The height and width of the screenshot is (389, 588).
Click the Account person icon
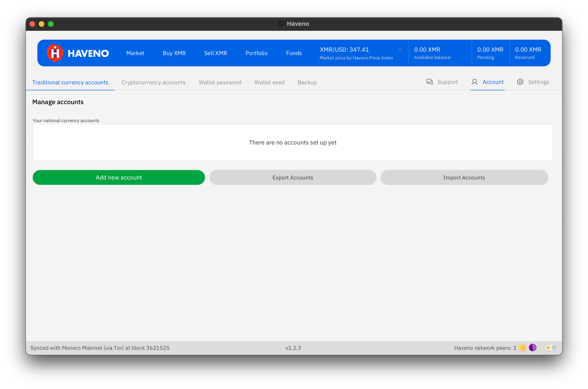(x=474, y=82)
